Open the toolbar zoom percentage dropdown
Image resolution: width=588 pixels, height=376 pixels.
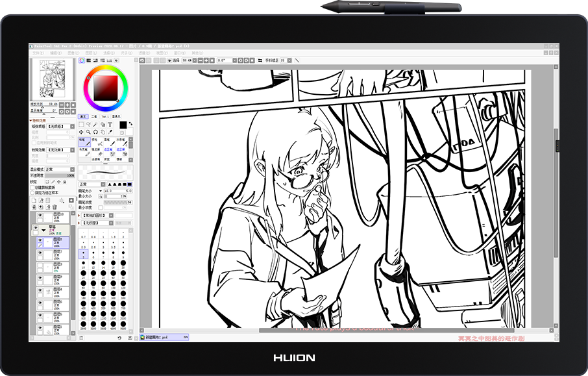[195, 60]
